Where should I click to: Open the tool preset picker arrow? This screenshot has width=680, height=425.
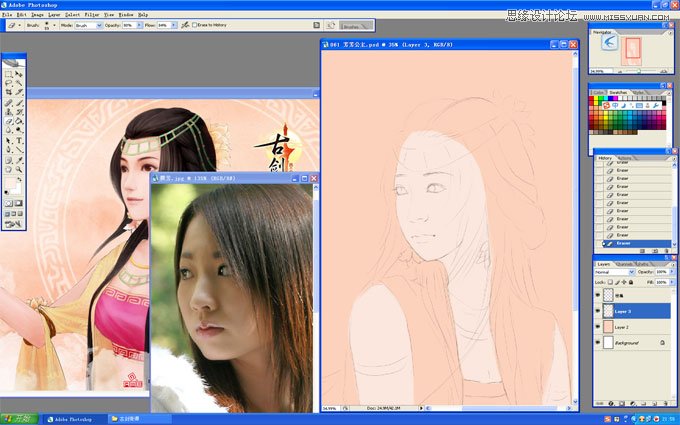click(x=20, y=25)
